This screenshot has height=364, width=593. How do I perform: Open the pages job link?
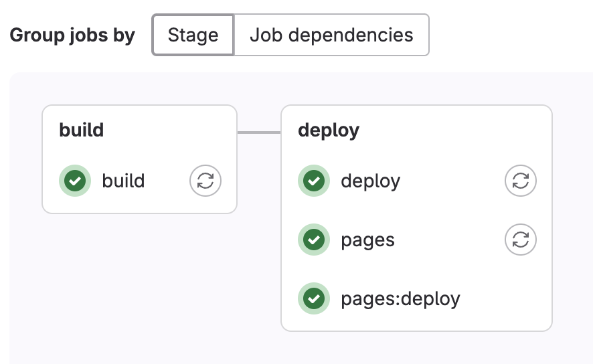[367, 240]
